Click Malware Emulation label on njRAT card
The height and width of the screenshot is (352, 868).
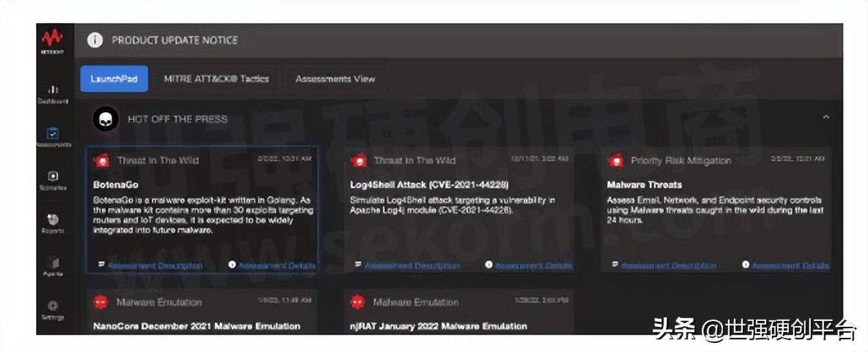point(415,302)
